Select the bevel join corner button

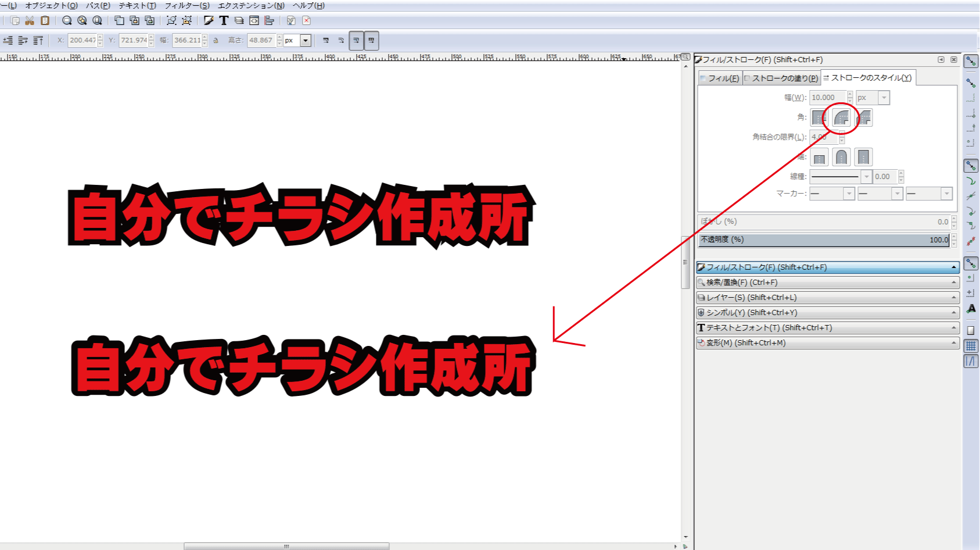tap(864, 117)
